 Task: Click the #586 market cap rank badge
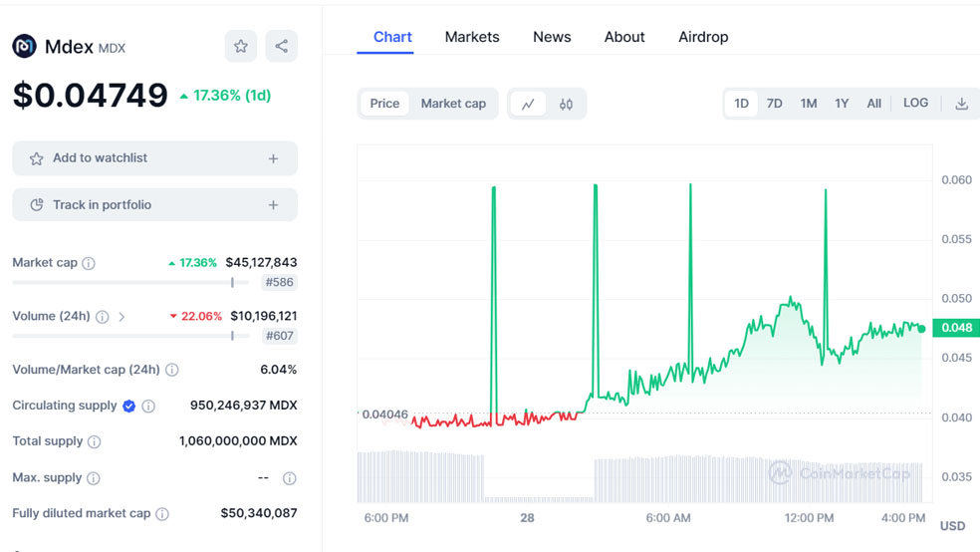click(x=280, y=283)
